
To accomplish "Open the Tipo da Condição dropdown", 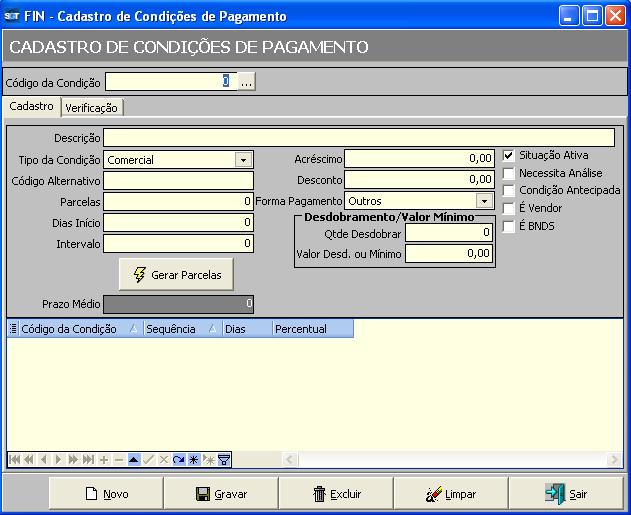I will (x=243, y=159).
